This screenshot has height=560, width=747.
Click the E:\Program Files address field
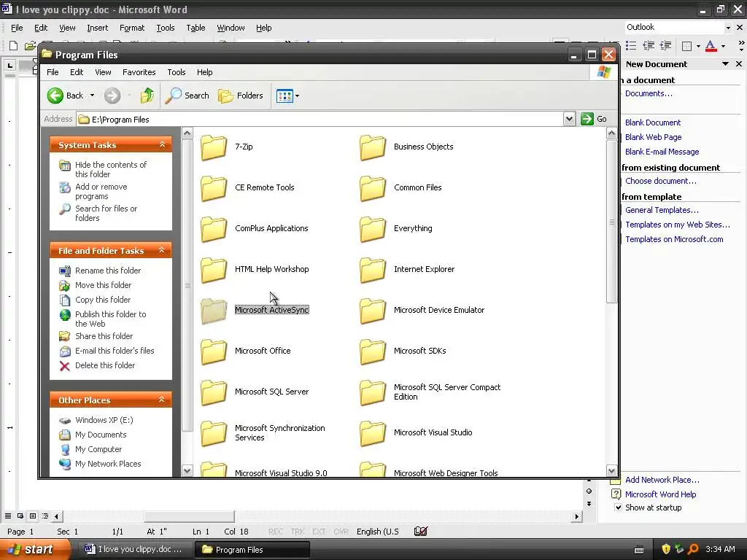tap(320, 120)
